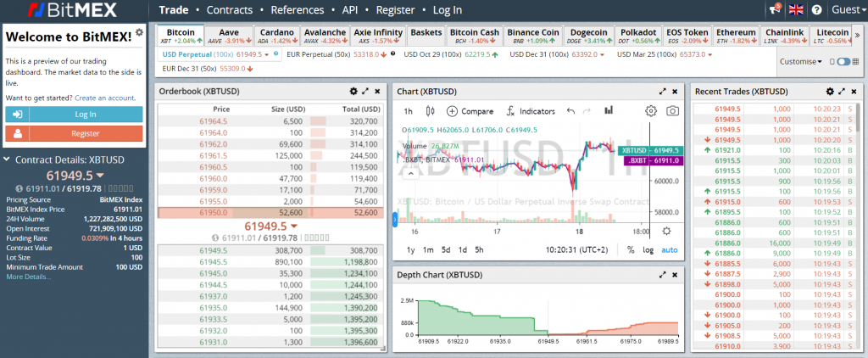The image size is (868, 358).
Task: Undo the last chart action
Action: coord(570,111)
